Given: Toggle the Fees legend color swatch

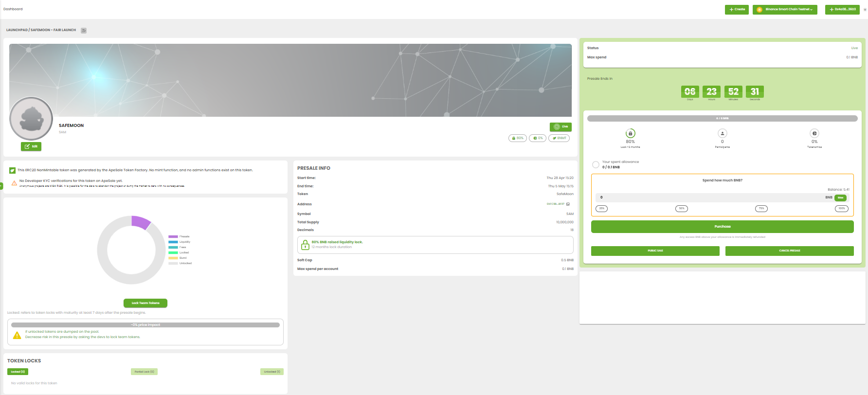Looking at the screenshot, I should pyautogui.click(x=173, y=247).
